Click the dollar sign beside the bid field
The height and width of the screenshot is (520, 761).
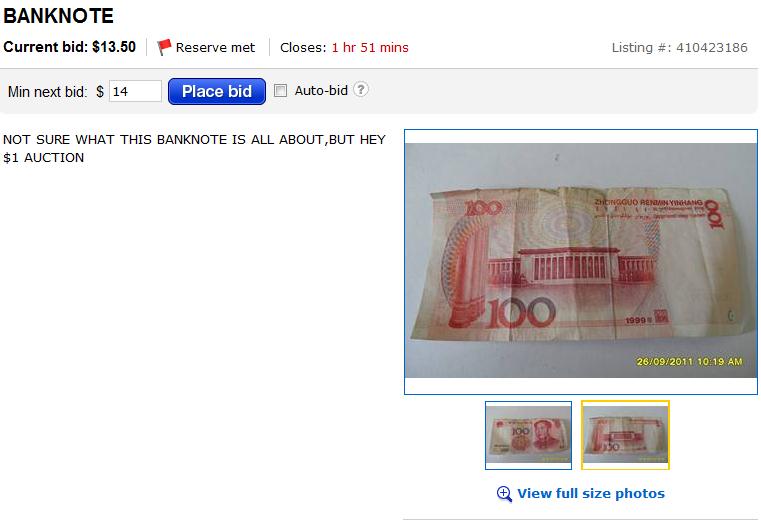point(100,92)
